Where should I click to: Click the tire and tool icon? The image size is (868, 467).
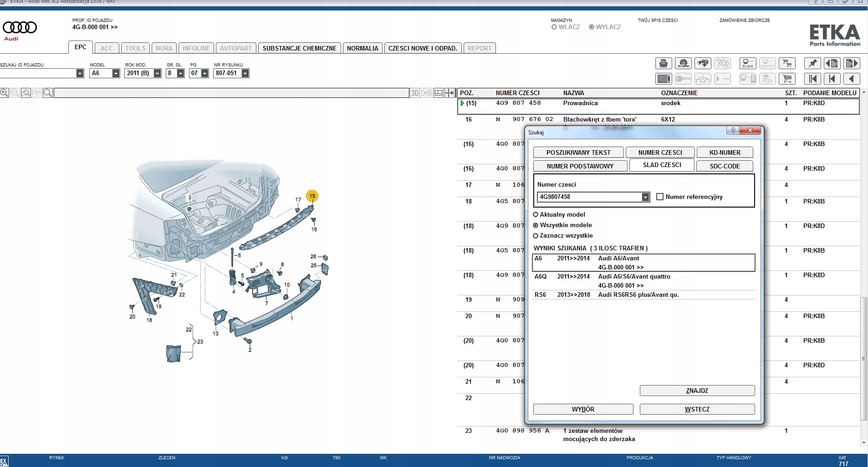pos(683,63)
